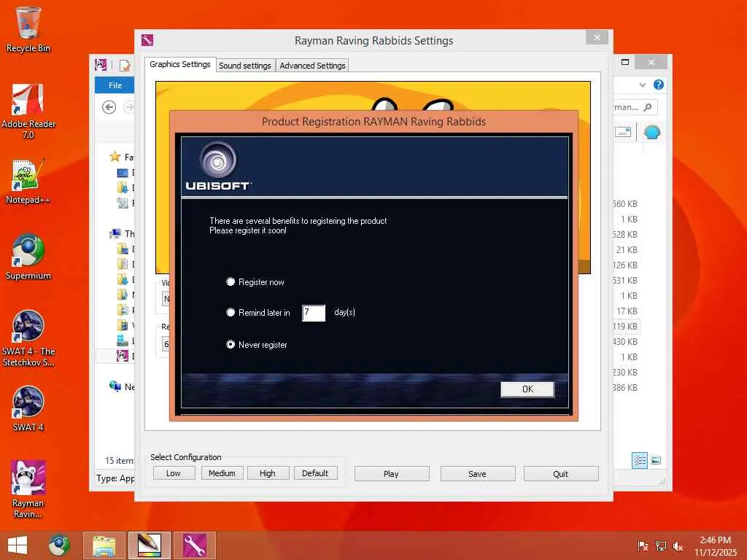Open Notepad++ desktop icon
This screenshot has height=560, width=747.
coord(28,182)
